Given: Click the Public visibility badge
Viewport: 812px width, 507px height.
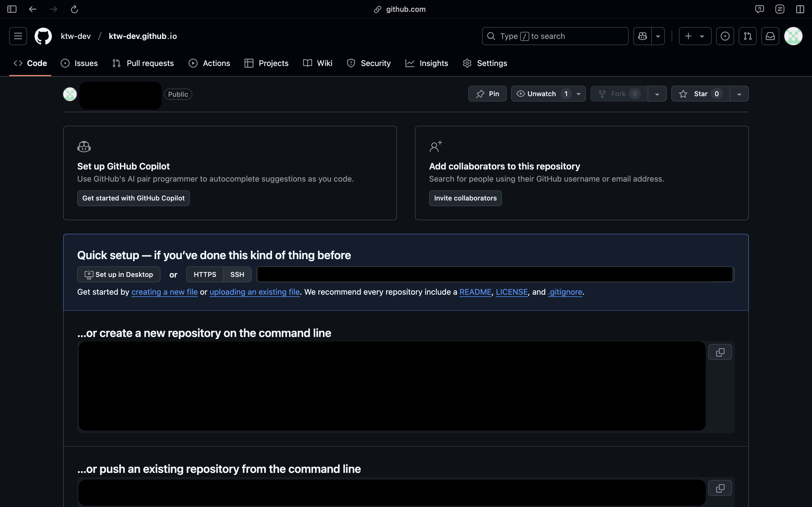Looking at the screenshot, I should [178, 94].
